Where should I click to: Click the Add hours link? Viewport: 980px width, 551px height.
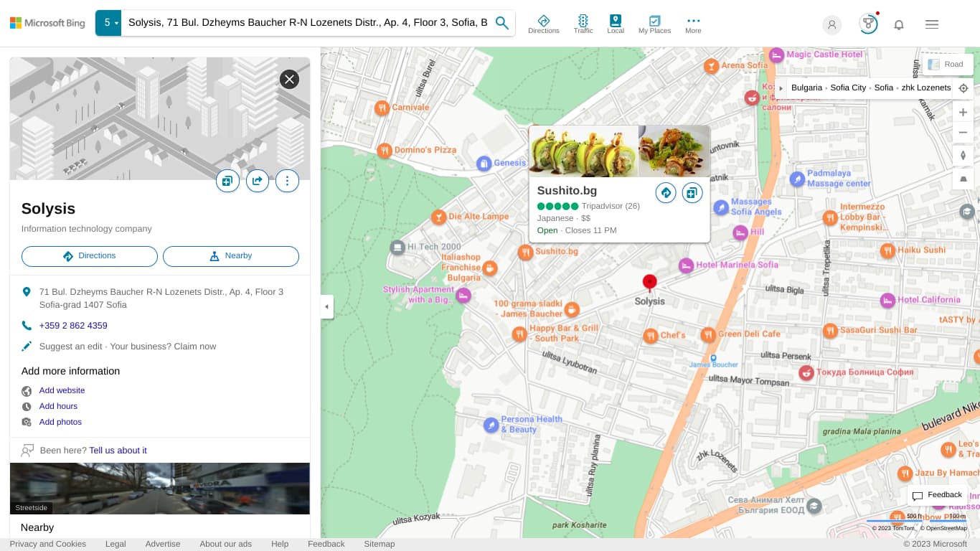58,406
